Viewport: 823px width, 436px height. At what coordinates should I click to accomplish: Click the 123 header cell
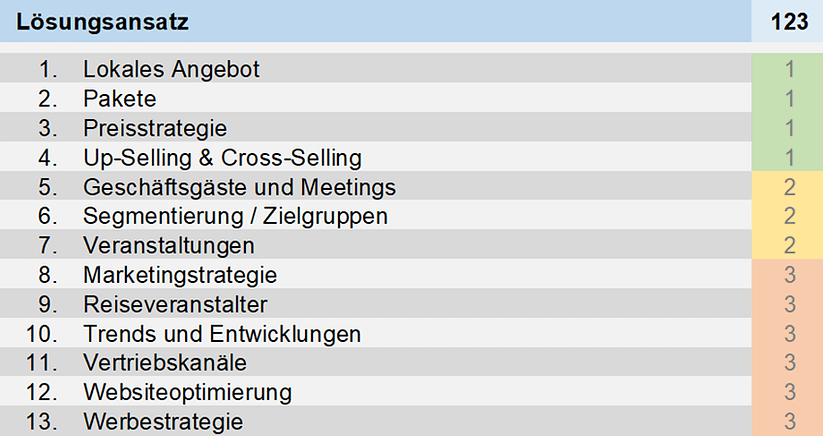[x=787, y=21]
